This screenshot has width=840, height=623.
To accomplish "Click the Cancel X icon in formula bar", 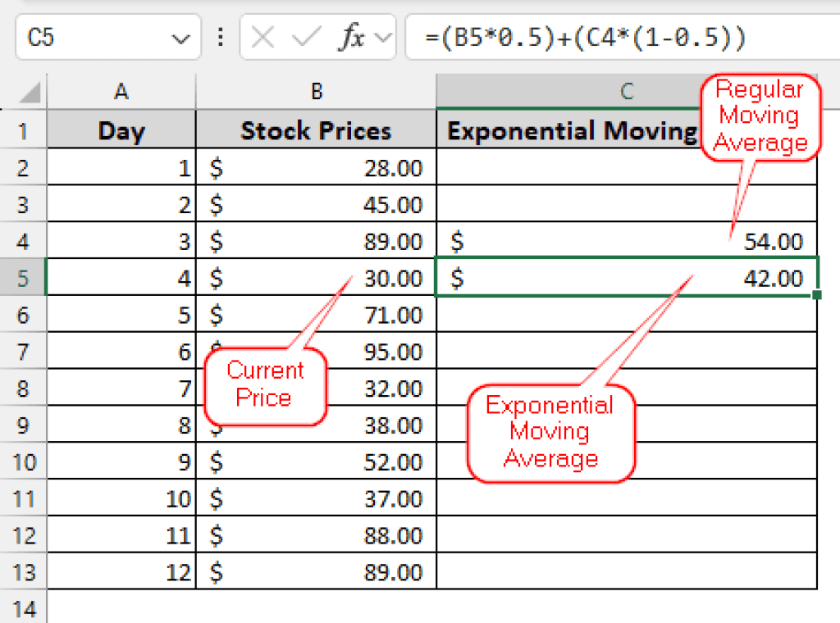I will tap(262, 38).
